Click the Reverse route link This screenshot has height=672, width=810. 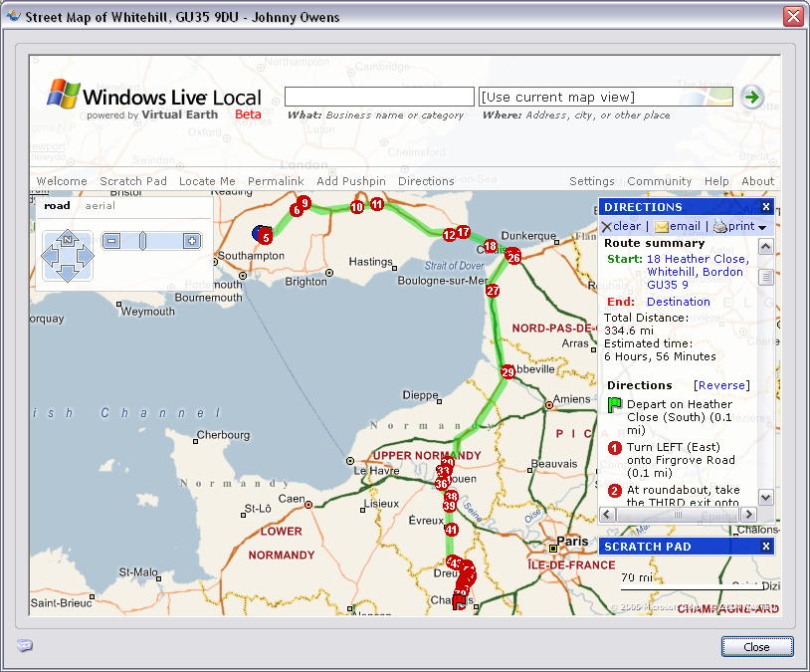pos(721,385)
